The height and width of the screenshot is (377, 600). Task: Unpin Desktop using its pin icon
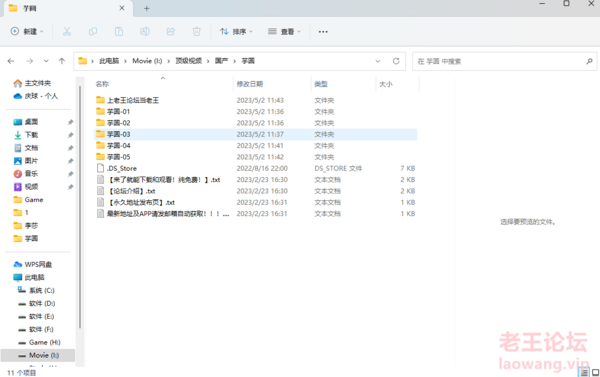[70, 122]
